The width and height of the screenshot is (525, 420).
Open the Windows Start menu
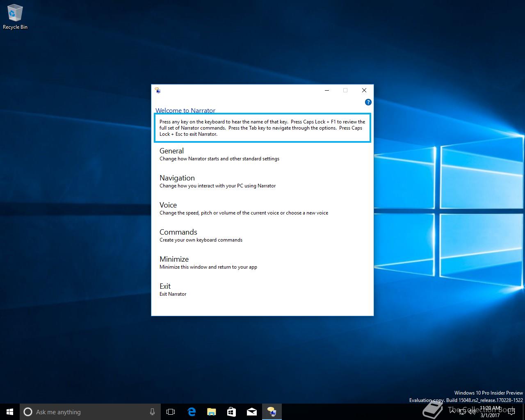pyautogui.click(x=10, y=412)
